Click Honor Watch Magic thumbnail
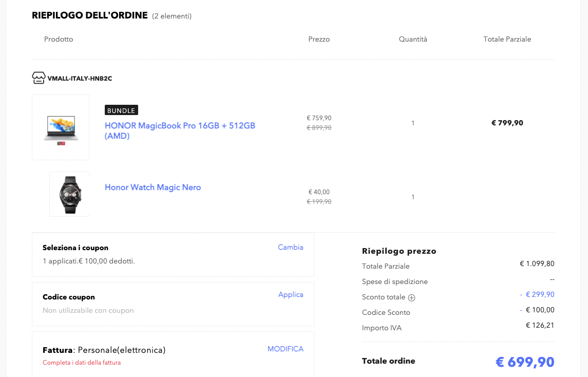588x377 pixels. 69,194
